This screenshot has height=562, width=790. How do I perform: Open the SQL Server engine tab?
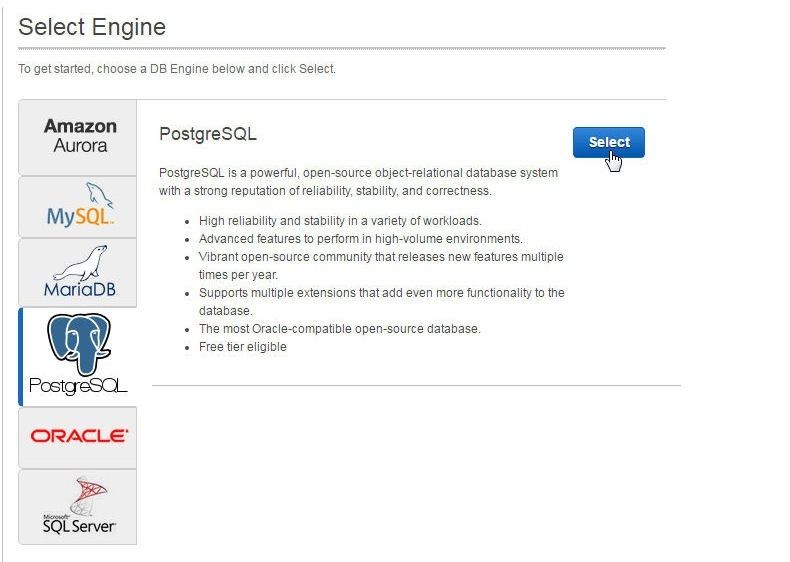click(78, 507)
